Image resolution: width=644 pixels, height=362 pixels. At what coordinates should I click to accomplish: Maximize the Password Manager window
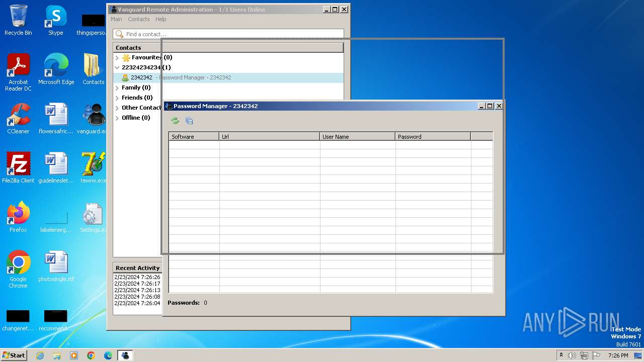coord(490,106)
